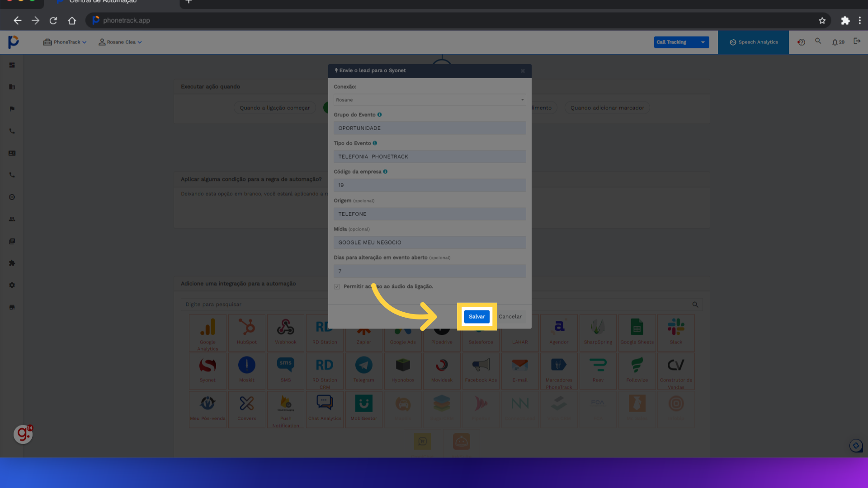The image size is (868, 488).
Task: Expand the PhoneTrack account dropdown
Action: (x=65, y=42)
